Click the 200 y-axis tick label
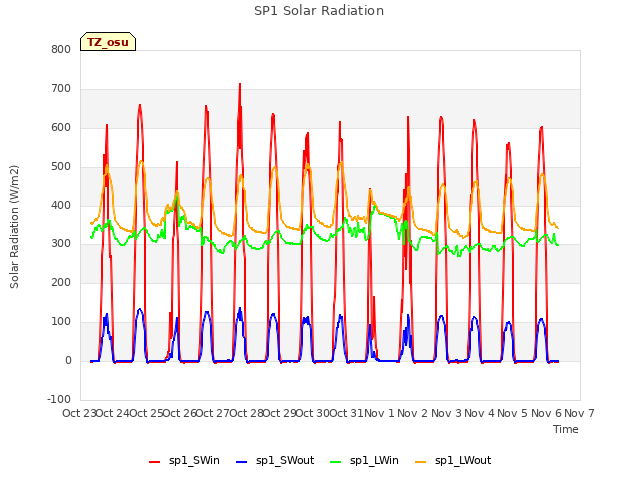 [61, 282]
